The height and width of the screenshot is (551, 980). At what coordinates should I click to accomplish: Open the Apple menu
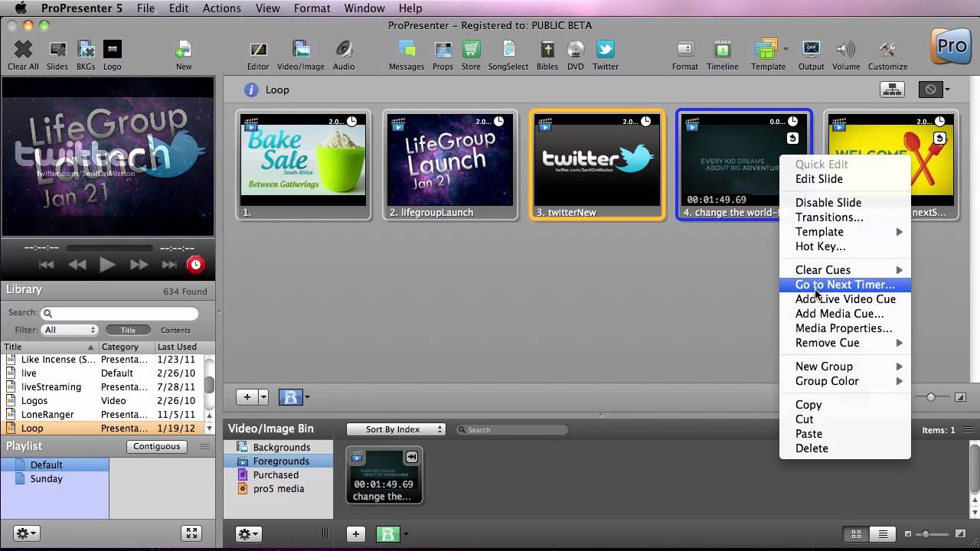click(21, 8)
